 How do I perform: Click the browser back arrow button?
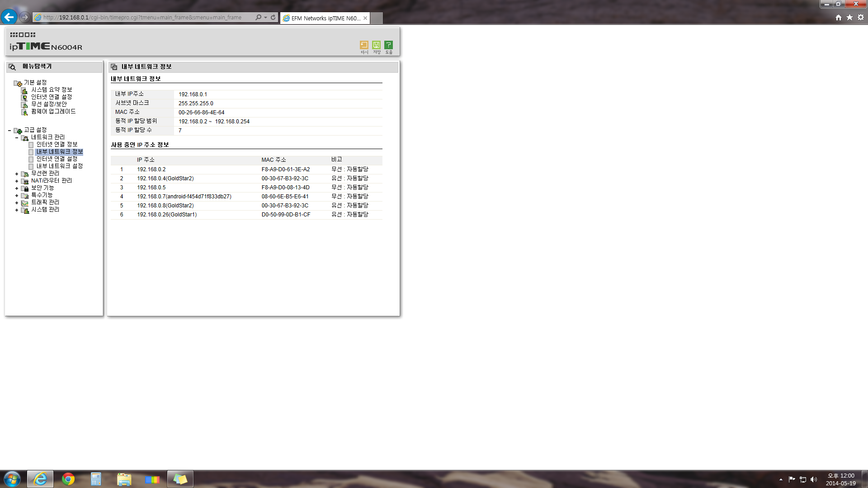pos(9,17)
